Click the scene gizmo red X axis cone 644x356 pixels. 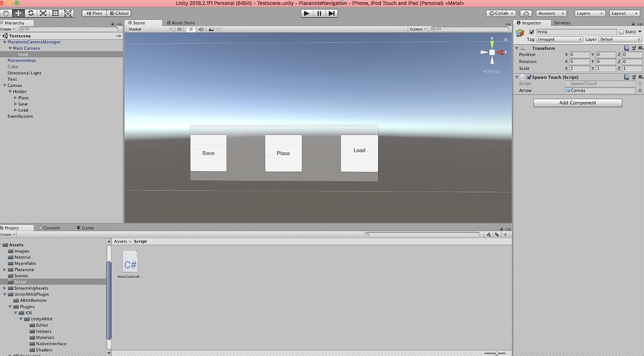[x=501, y=52]
